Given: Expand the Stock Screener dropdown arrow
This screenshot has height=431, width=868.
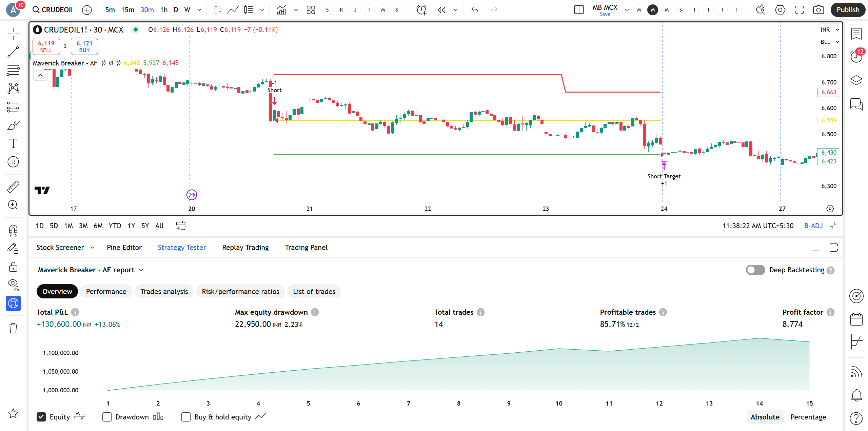Looking at the screenshot, I should click(92, 248).
